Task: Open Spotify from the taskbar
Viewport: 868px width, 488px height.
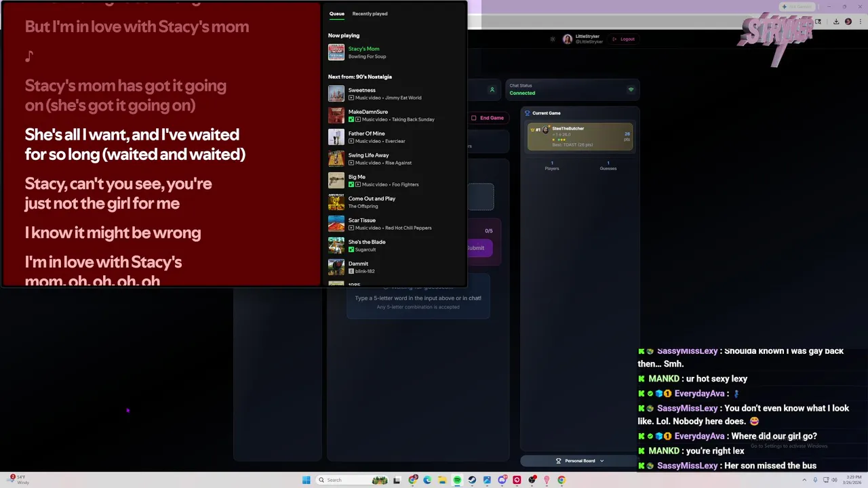Action: point(457,480)
